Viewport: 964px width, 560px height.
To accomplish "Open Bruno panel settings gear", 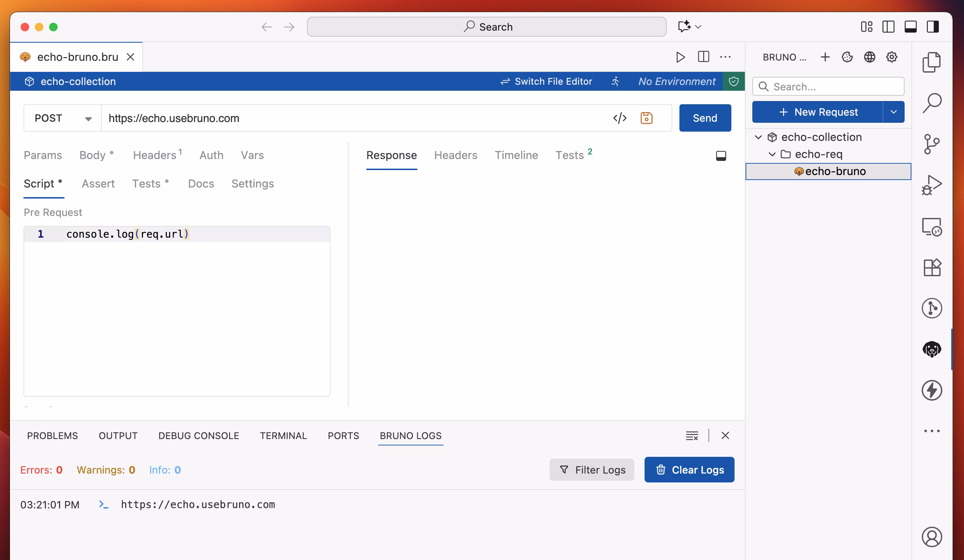I will (x=892, y=57).
